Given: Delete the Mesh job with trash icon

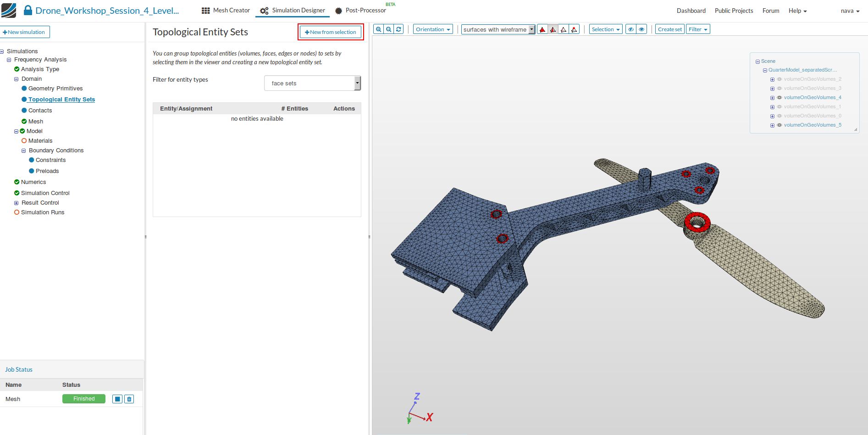Looking at the screenshot, I should pos(129,399).
